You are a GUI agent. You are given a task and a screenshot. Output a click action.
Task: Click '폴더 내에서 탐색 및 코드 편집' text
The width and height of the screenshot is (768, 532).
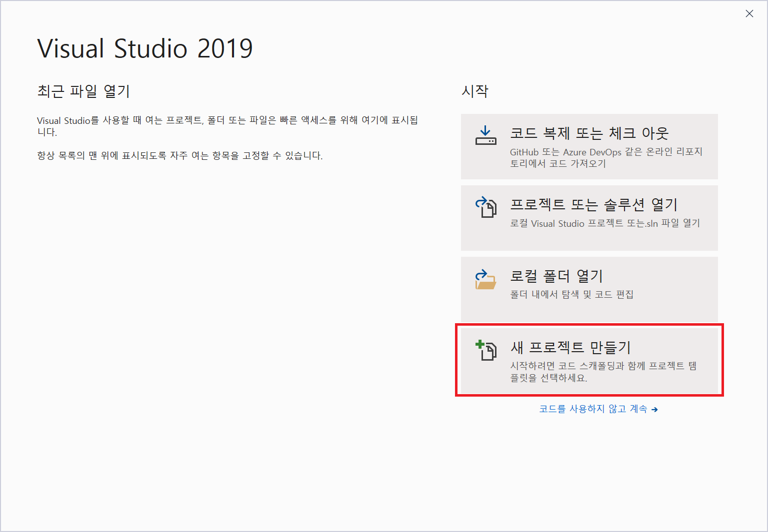click(571, 295)
